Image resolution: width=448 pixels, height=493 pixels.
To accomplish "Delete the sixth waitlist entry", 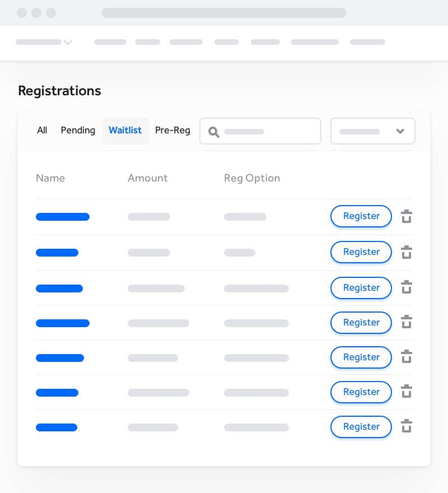I will pyautogui.click(x=407, y=392).
